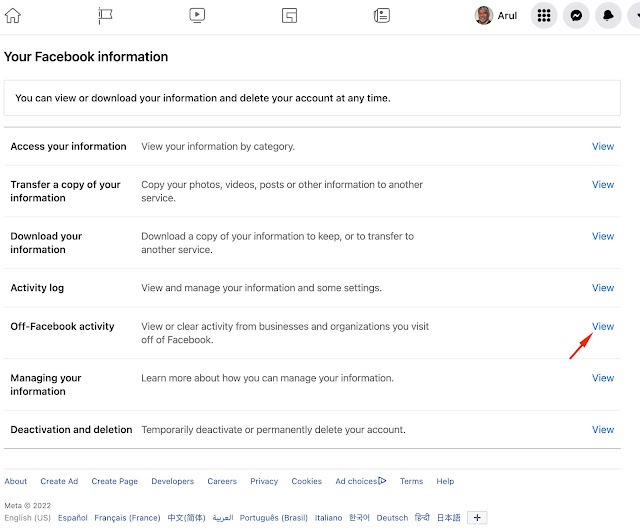Image resolution: width=640 pixels, height=531 pixels.
Task: Switch language to Español
Action: pyautogui.click(x=73, y=518)
